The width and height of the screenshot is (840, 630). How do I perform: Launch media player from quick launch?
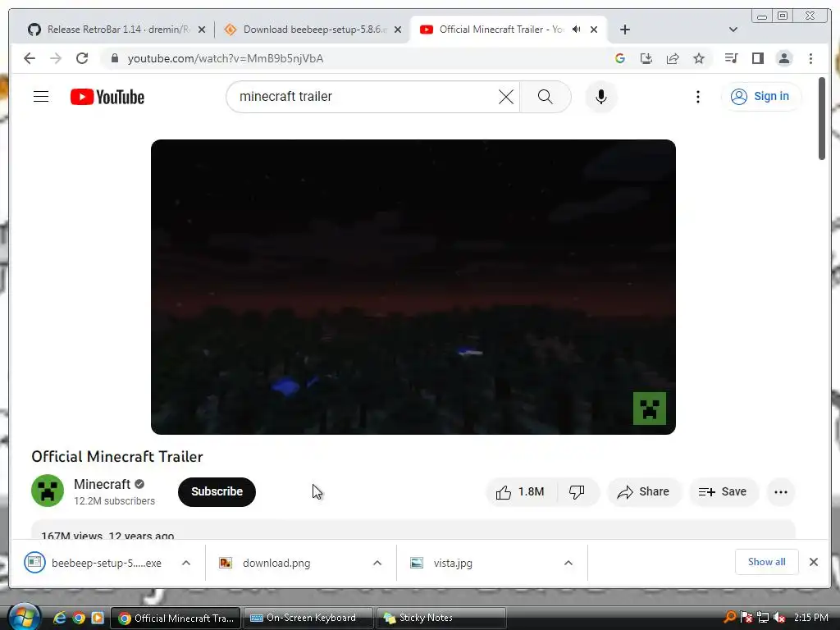tap(98, 618)
